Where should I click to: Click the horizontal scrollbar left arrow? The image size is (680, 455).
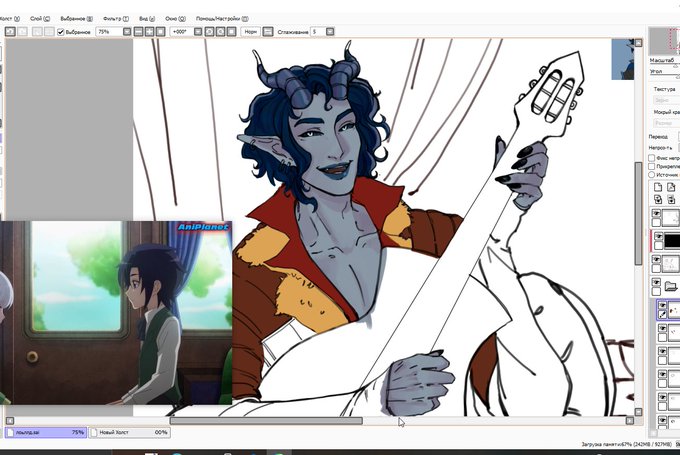point(10,421)
